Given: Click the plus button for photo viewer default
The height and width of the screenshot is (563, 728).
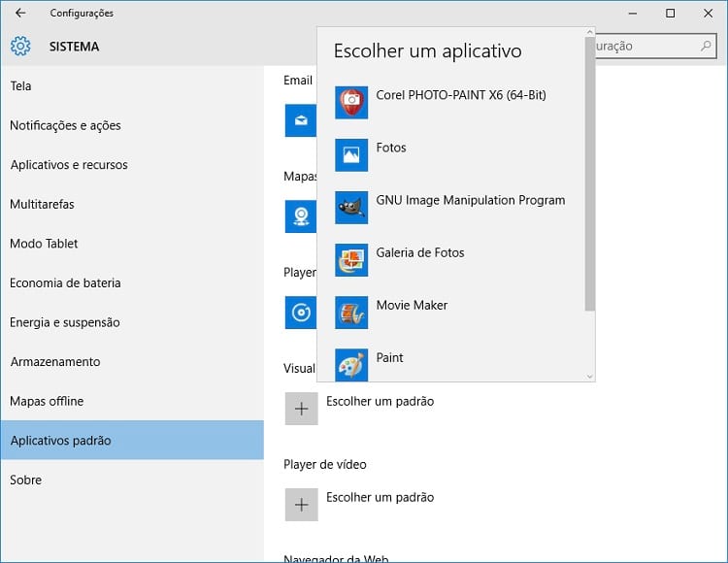Looking at the screenshot, I should (302, 409).
